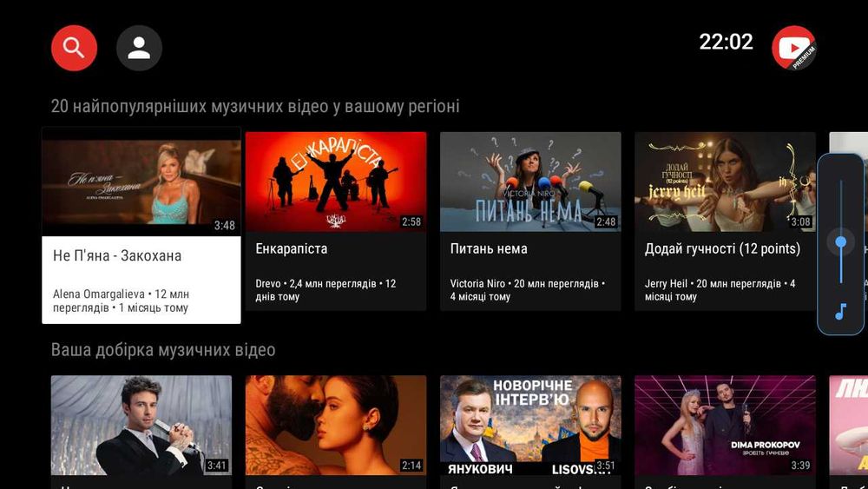The height and width of the screenshot is (489, 868).
Task: Click the YouTube Premium logo
Action: click(x=794, y=48)
